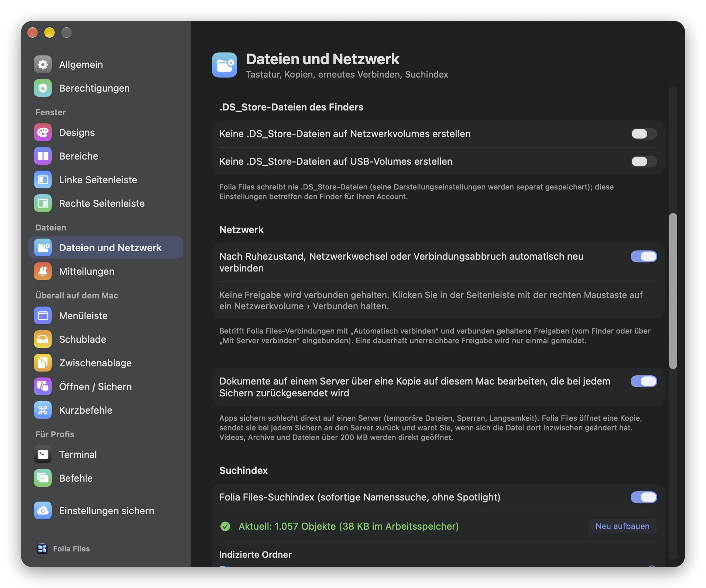This screenshot has width=706, height=588.
Task: Click the Öffnen / Sichern icon
Action: pyautogui.click(x=43, y=387)
